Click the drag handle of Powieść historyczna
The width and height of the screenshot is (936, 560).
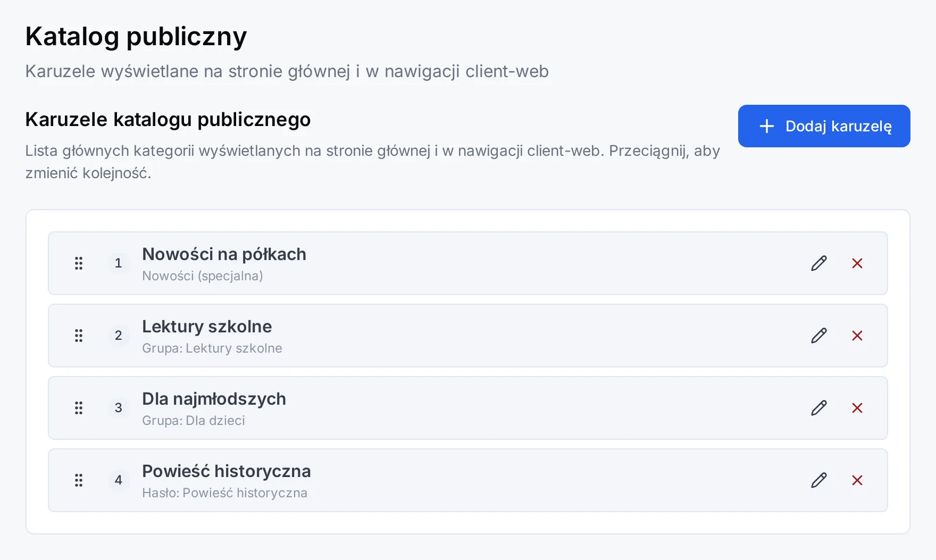(79, 480)
